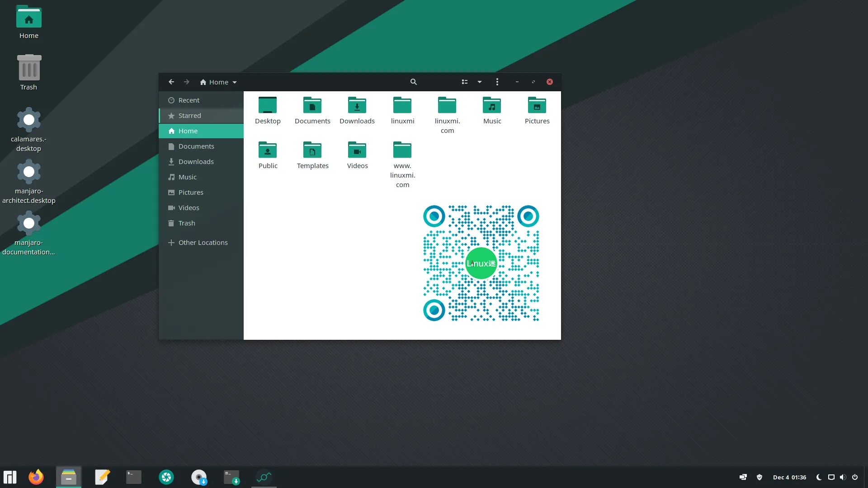Open the Manjaro application menu

pyautogui.click(x=10, y=477)
